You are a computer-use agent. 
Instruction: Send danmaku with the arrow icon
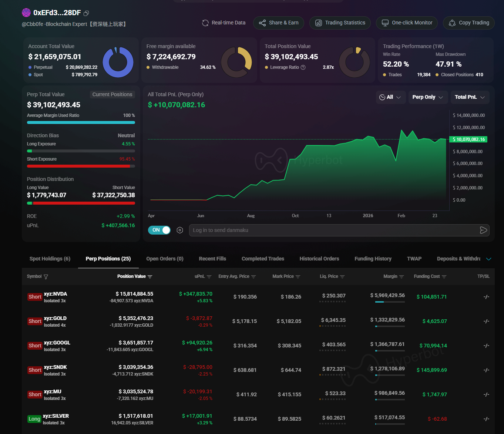coord(483,230)
